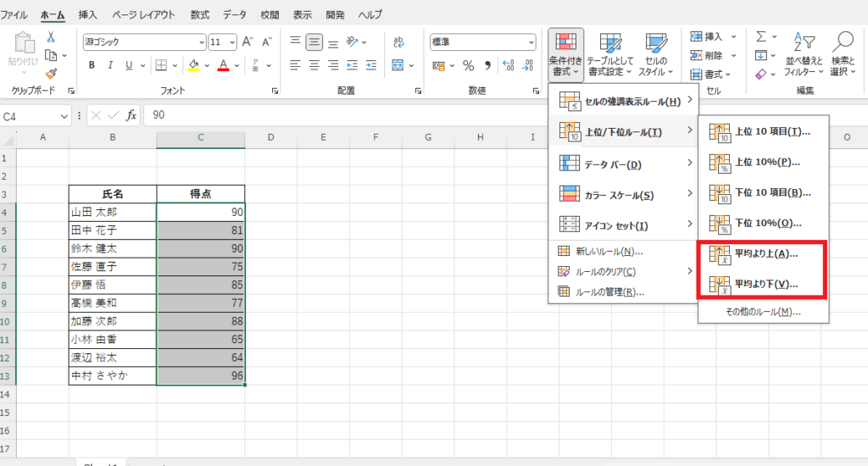Toggle Bold formatting
The width and height of the screenshot is (868, 466).
(92, 65)
